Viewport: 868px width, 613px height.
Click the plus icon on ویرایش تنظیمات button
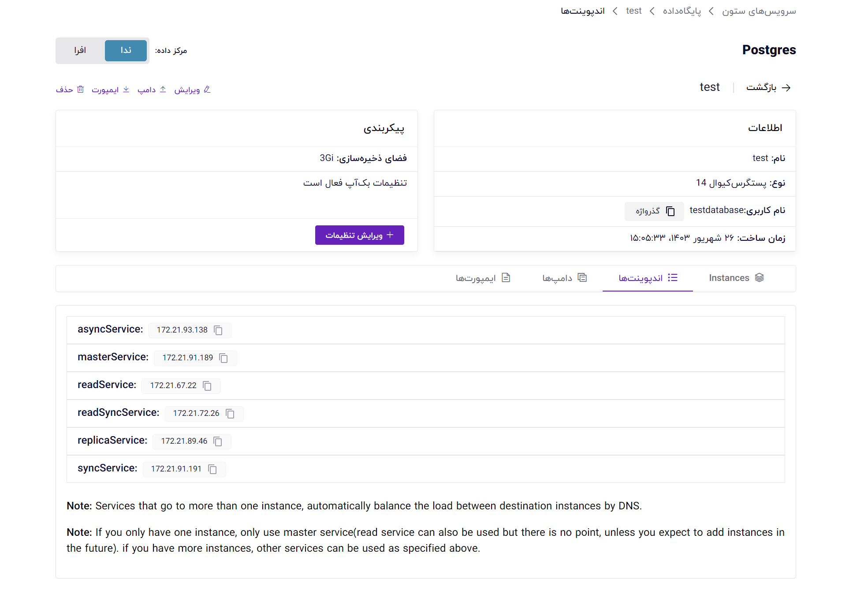[x=390, y=235]
